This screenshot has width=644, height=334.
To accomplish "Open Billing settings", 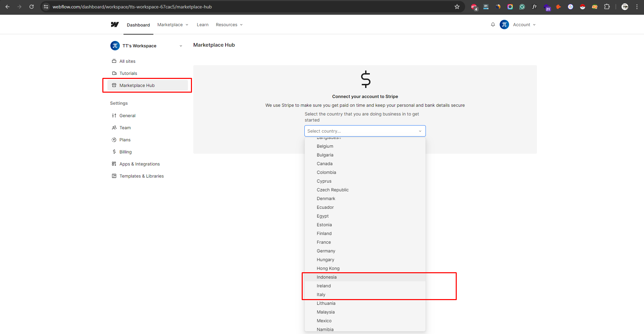I will [x=148, y=152].
